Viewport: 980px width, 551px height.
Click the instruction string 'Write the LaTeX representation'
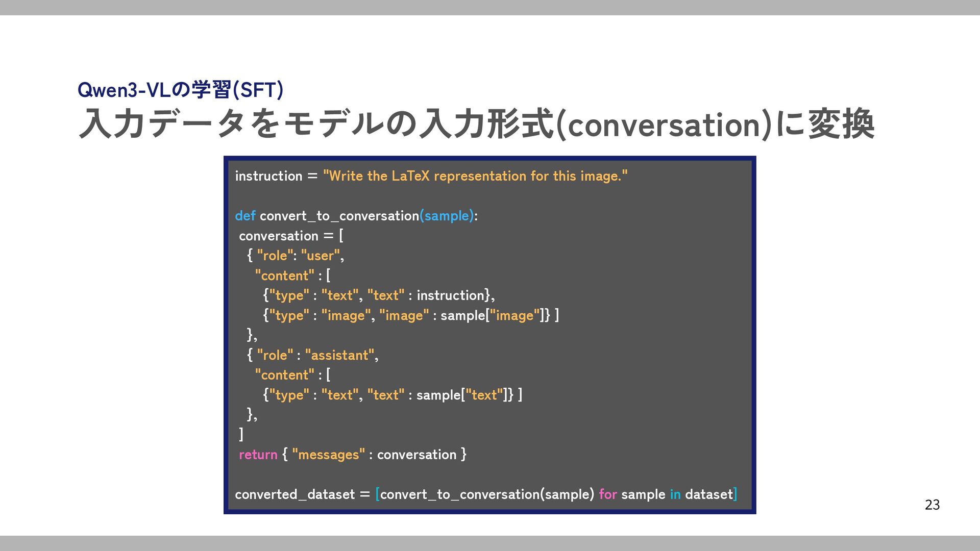coord(475,176)
